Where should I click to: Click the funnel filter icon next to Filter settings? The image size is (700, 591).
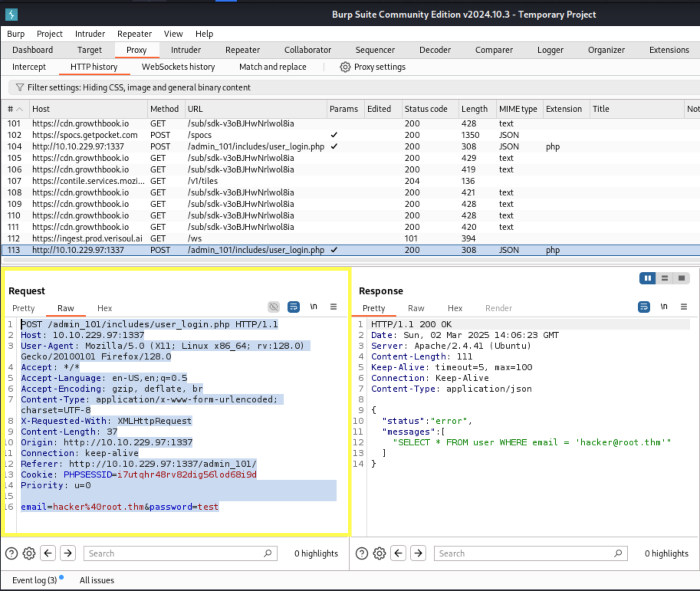coord(20,87)
